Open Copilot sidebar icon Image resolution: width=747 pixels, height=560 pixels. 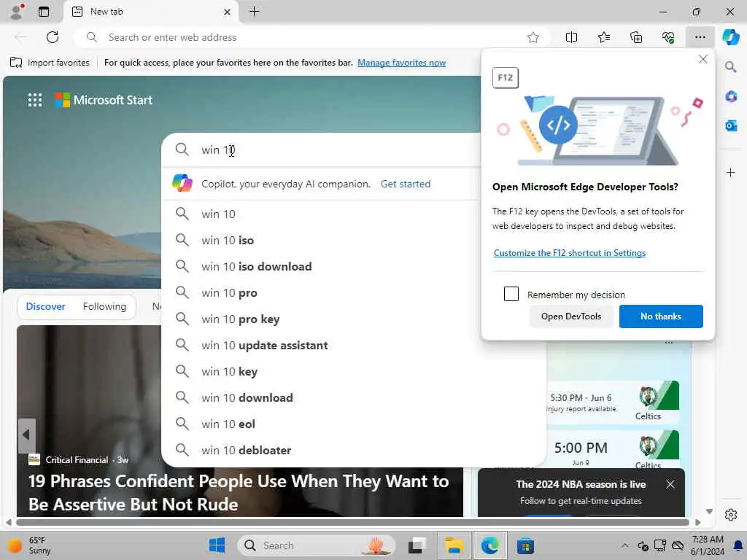click(x=730, y=37)
